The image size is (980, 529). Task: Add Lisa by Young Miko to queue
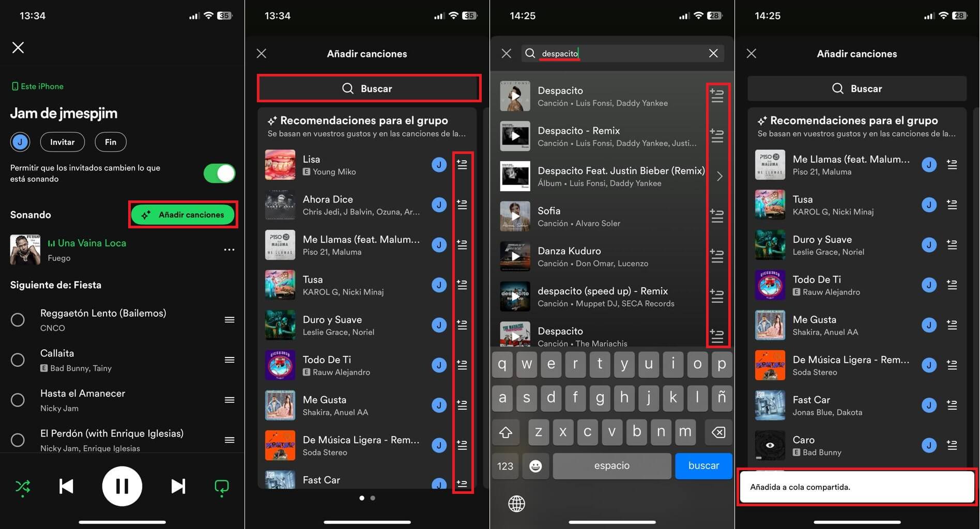[x=462, y=164]
